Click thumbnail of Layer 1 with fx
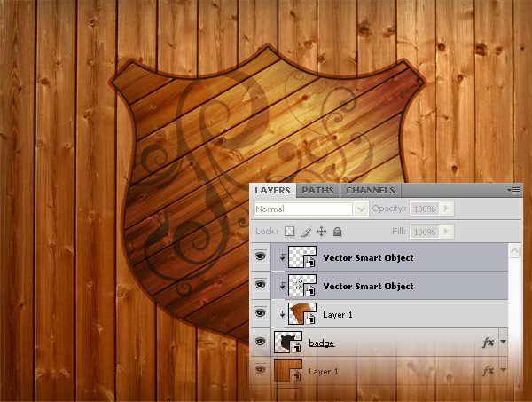Viewport: 532px width, 402px height. 288,371
